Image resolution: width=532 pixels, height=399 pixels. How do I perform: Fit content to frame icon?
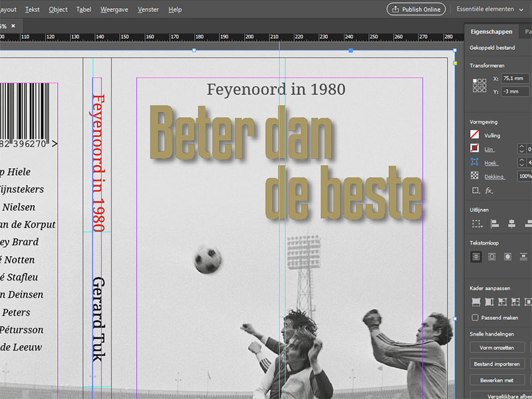(x=502, y=302)
